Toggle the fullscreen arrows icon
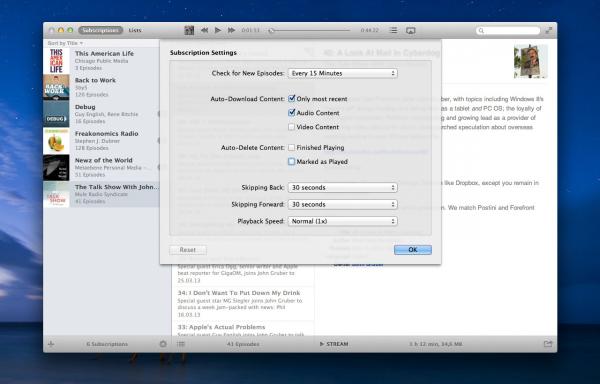 tap(549, 30)
